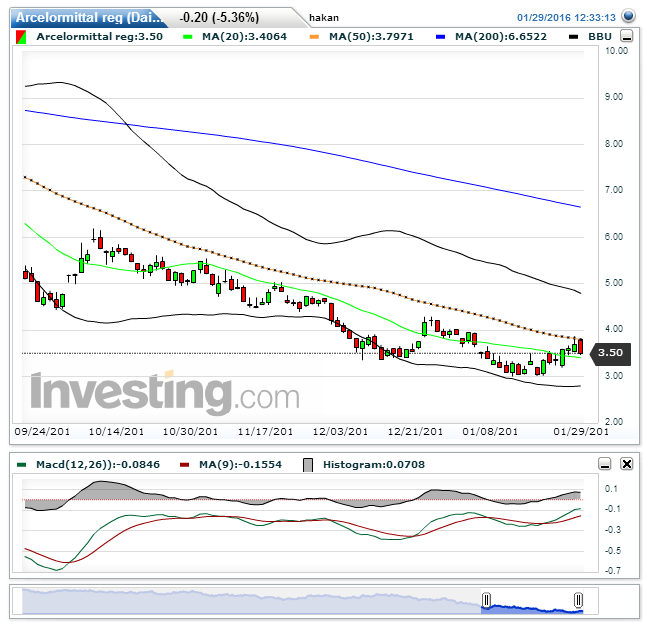Click the MA(20):3.4064 legend label
This screenshot has height=627, width=650.
[245, 37]
